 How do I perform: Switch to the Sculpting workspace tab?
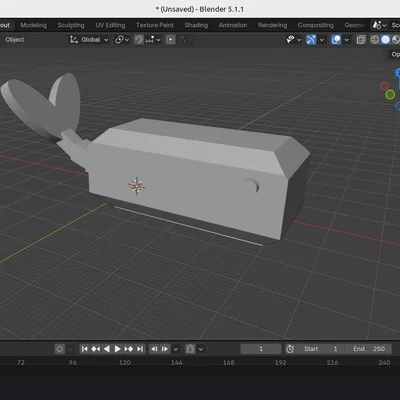[71, 25]
